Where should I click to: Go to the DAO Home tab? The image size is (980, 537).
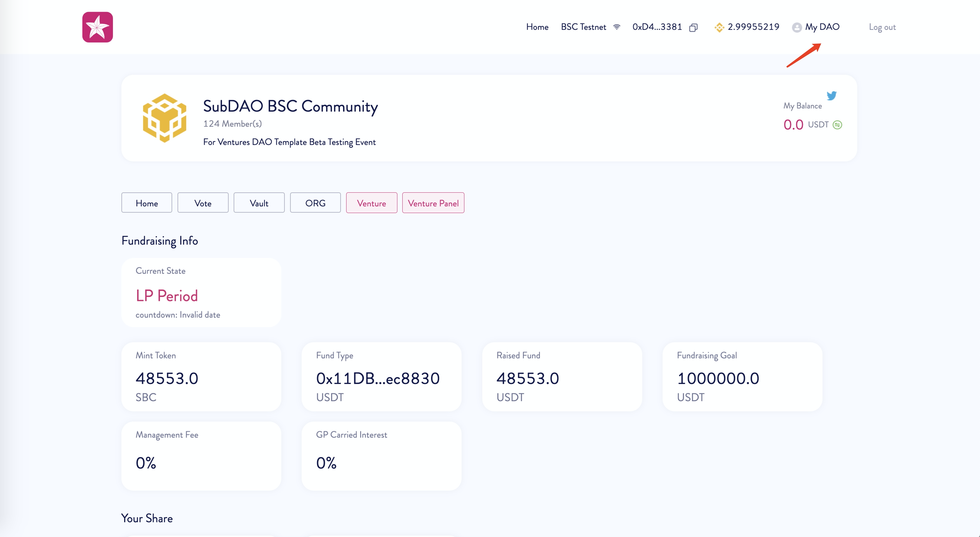(147, 203)
